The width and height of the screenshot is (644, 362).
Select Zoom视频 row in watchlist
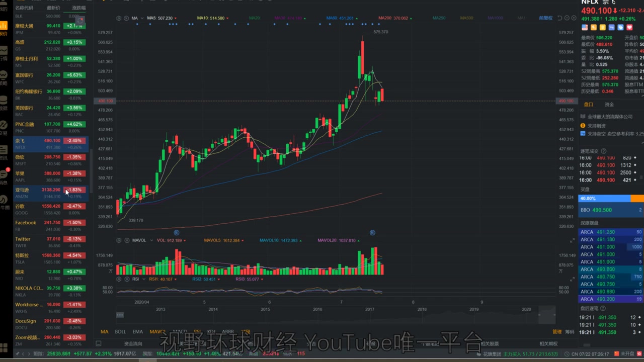pyautogui.click(x=51, y=340)
